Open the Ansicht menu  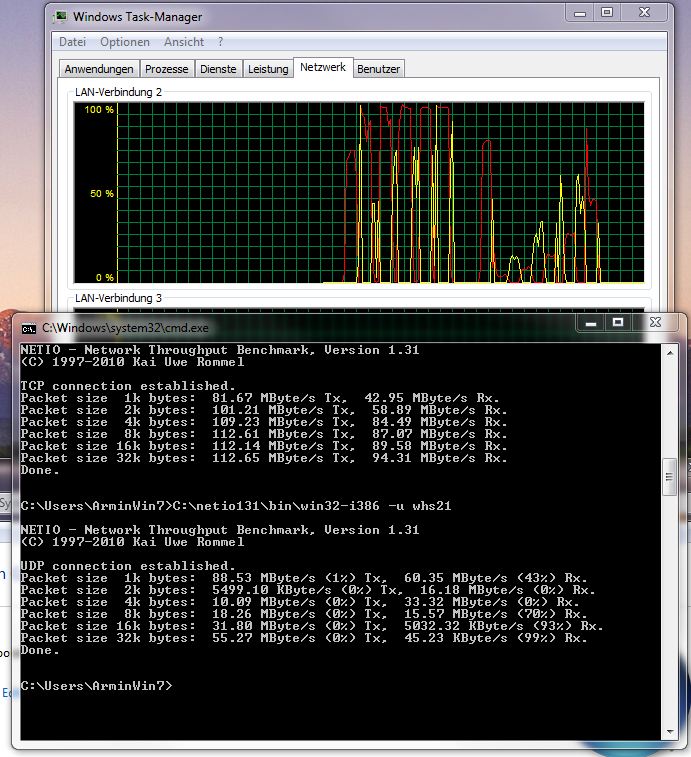184,42
